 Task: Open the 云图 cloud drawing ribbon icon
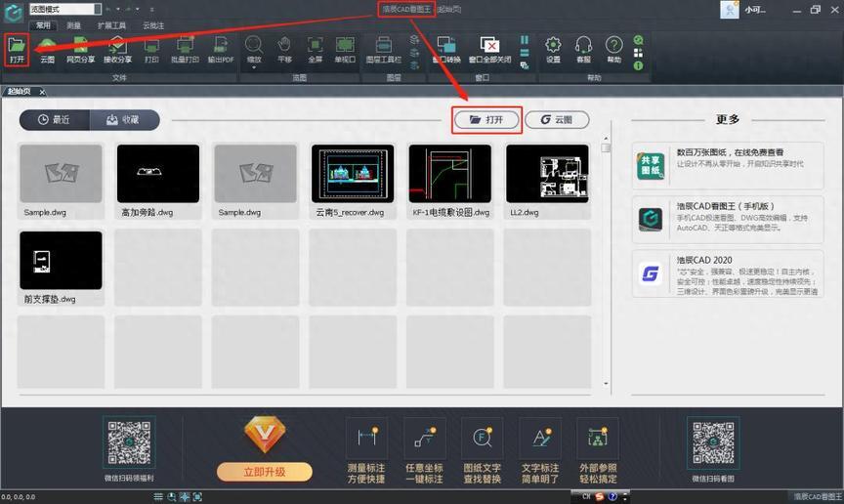47,50
